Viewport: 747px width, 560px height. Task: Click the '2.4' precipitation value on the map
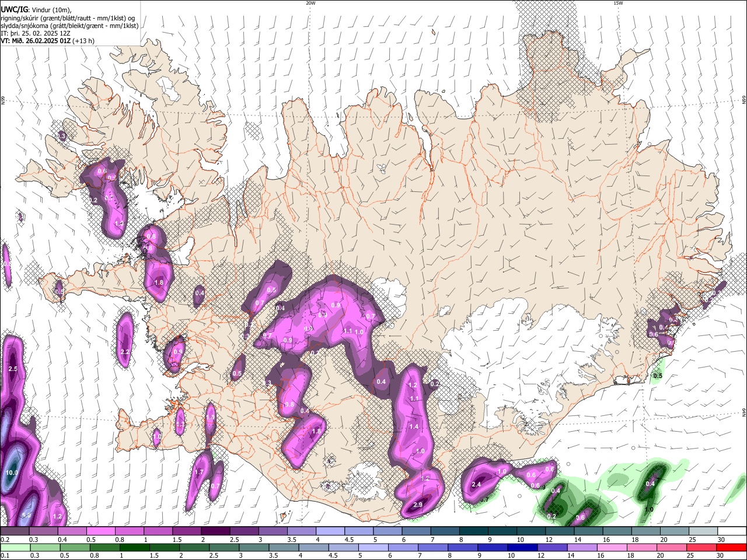click(476, 484)
